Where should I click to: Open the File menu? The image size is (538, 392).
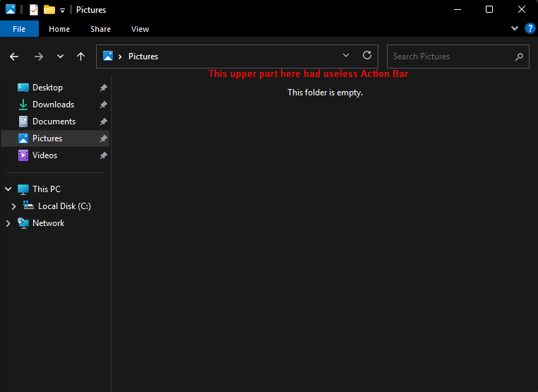[x=19, y=29]
